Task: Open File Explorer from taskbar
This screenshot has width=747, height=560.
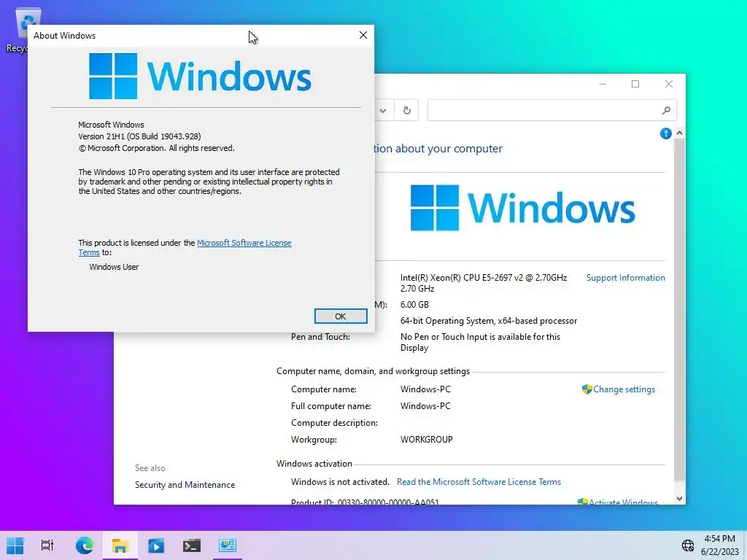Action: [x=120, y=545]
